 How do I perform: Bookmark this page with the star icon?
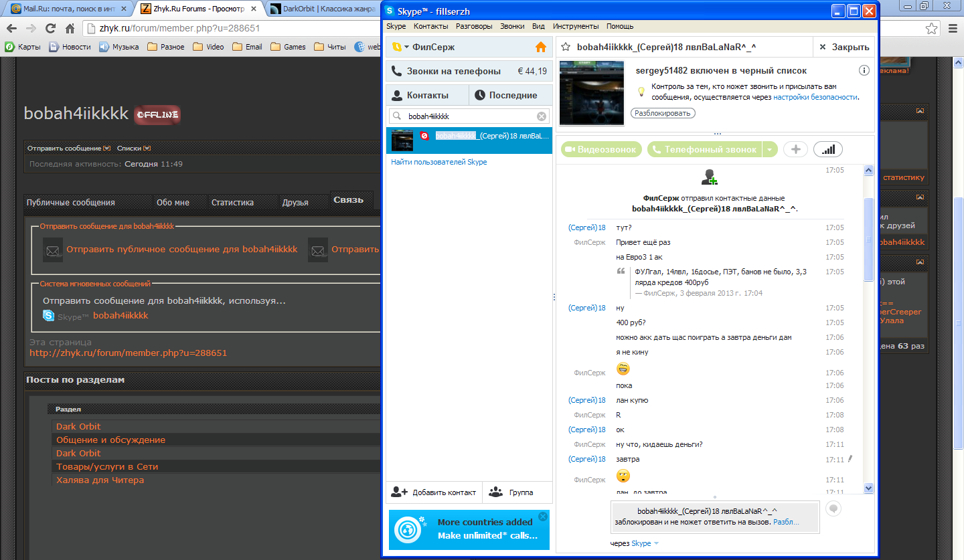click(931, 29)
